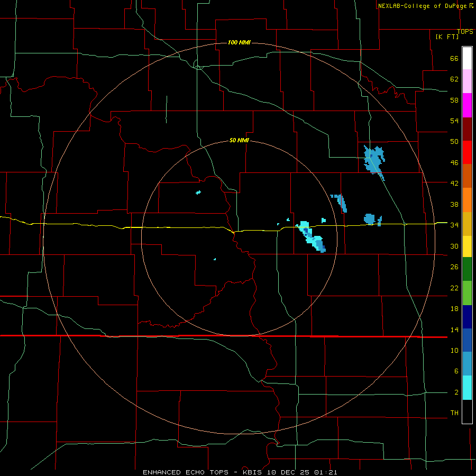The image size is (476, 476).
Task: Click the white 66 kft legend swatch
Action: click(x=467, y=58)
